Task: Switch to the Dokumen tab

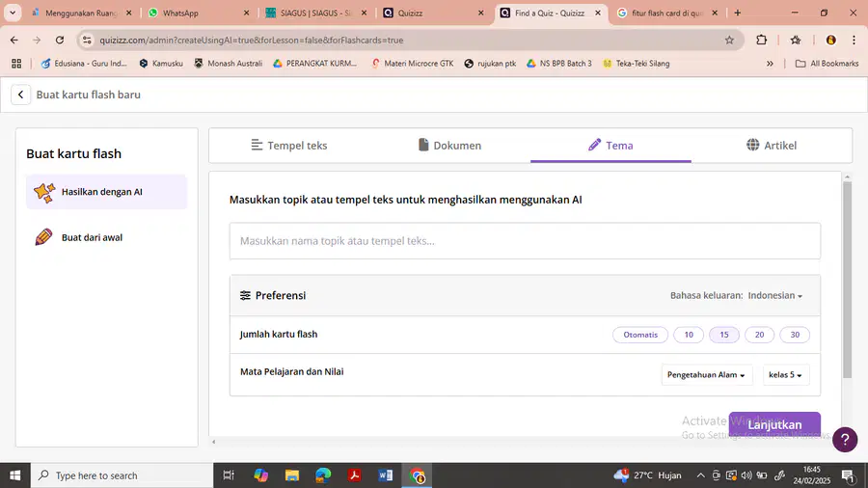Action: click(x=450, y=146)
